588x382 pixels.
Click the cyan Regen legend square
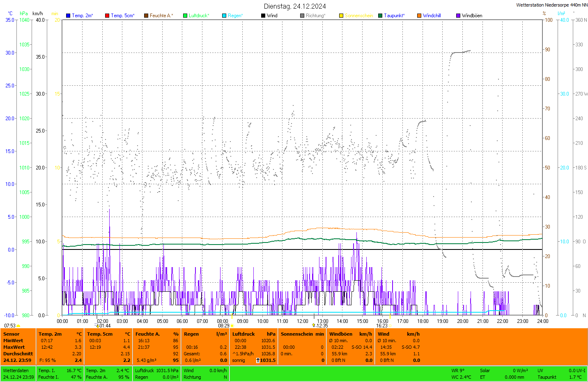tap(224, 16)
